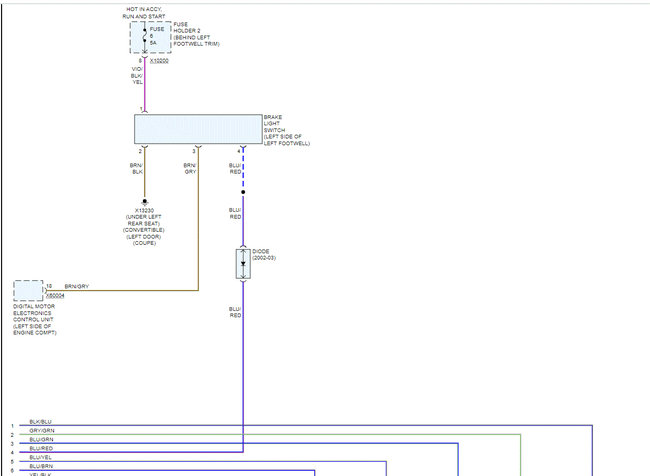
Task: Click the BLU/RED label just below the diode
Action: click(x=235, y=312)
